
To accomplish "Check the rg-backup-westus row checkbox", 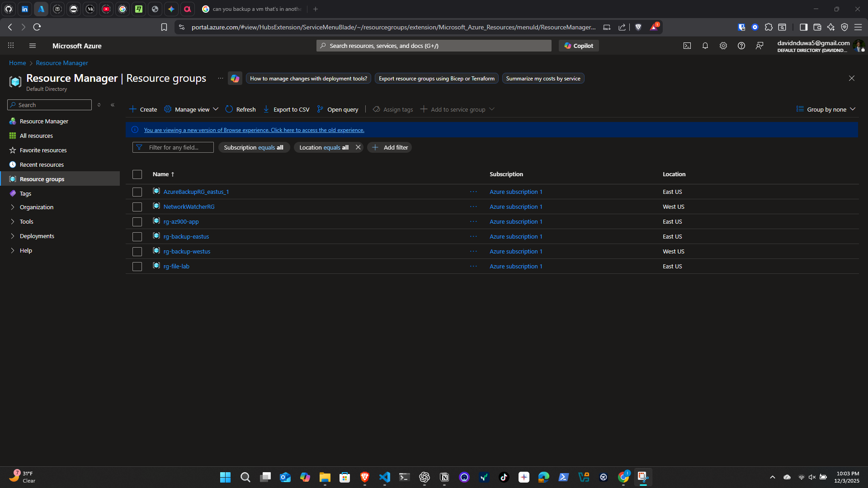I will click(137, 252).
